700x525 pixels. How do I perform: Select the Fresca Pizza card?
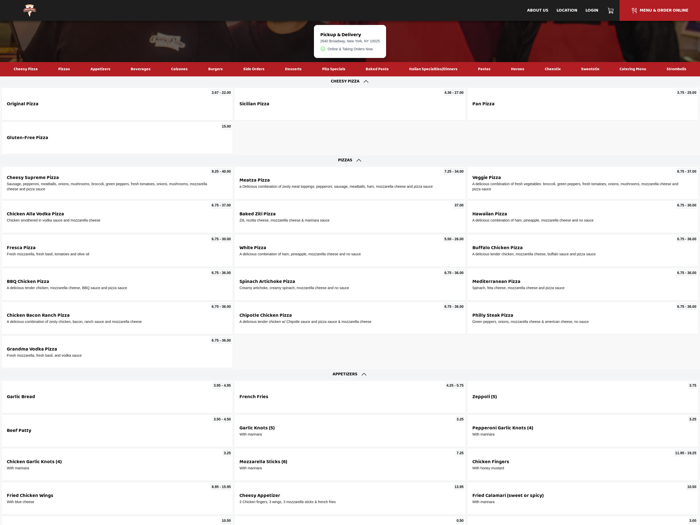pos(117,250)
